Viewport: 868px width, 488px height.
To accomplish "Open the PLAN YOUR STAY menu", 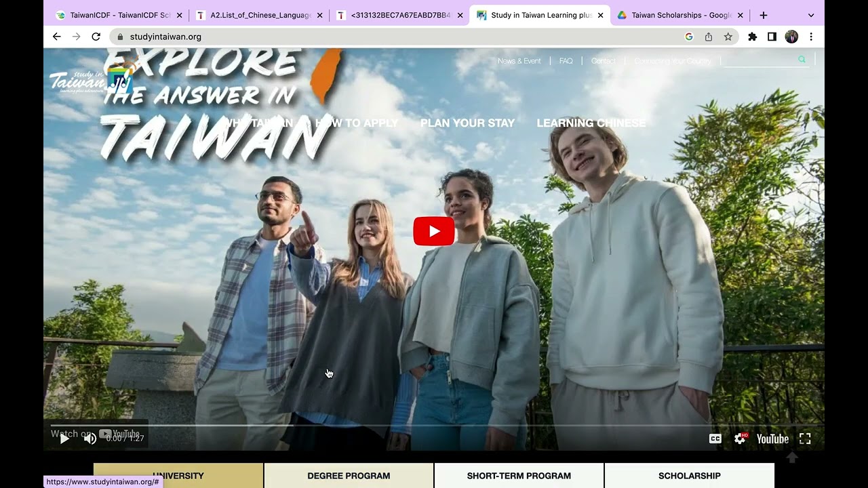I will click(x=467, y=123).
